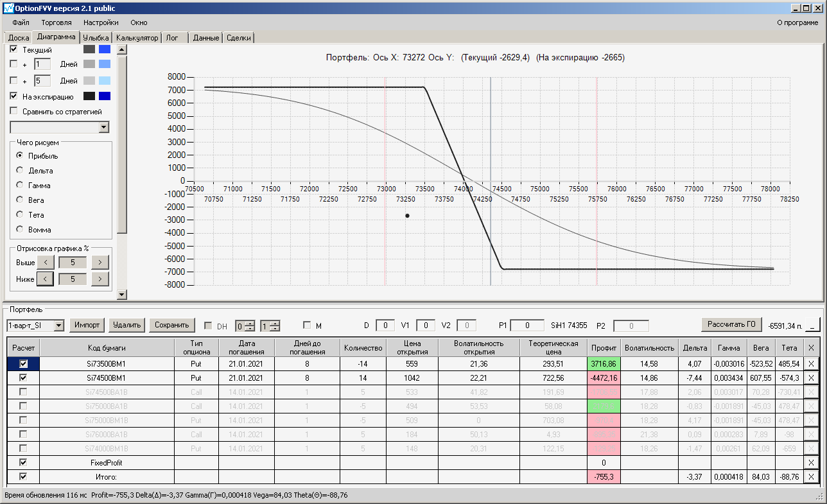Click the Рассчитать ГО button
Viewport: 827px width, 504px height.
(x=732, y=324)
